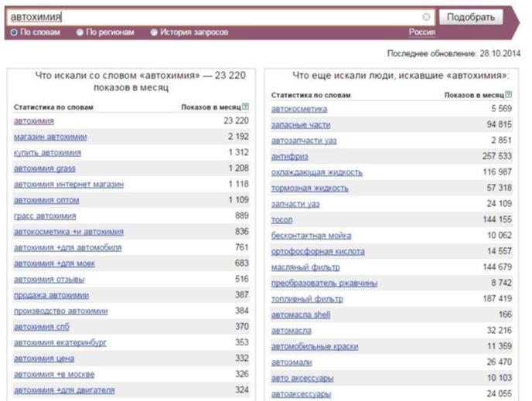Click the 'автохимия оптом' query link
This screenshot has width=532, height=401.
tap(46, 200)
